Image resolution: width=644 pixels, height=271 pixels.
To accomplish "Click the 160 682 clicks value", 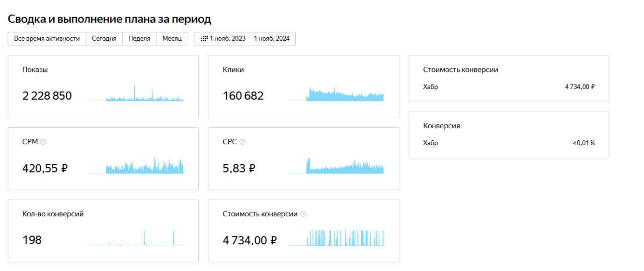I will tap(243, 96).
